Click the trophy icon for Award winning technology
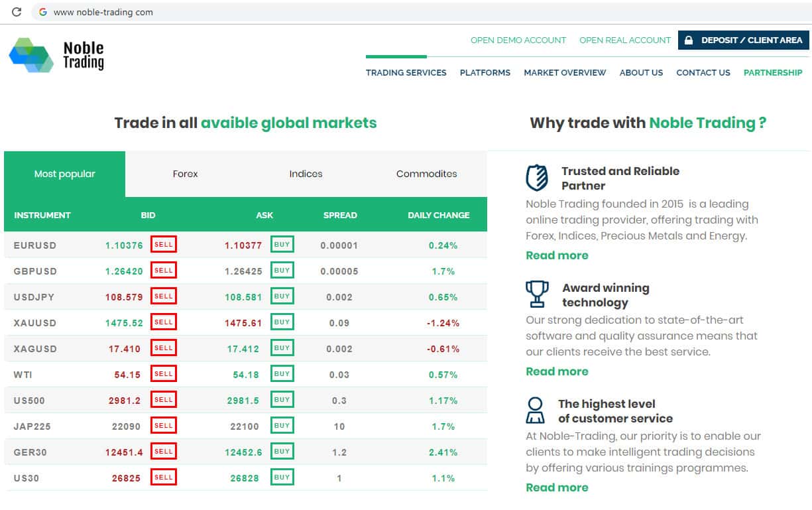Screen dimensions: 812x510 (x=537, y=294)
